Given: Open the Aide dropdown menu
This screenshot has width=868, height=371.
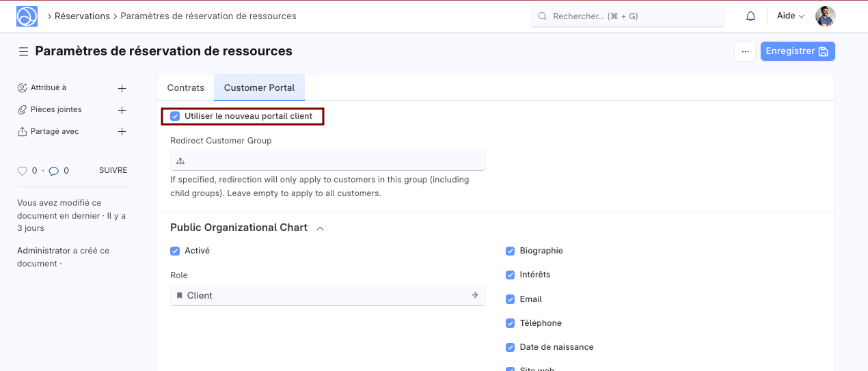Looking at the screenshot, I should [x=790, y=16].
